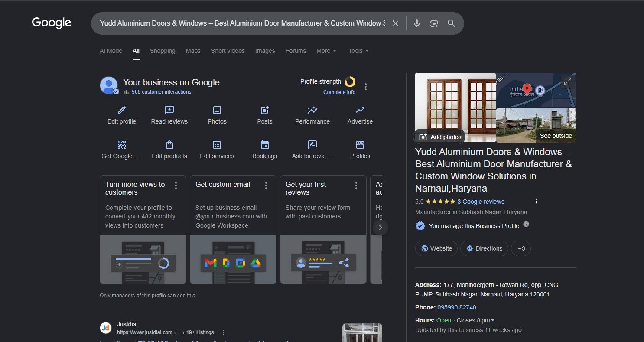Open Edit products shopping bag icon
This screenshot has width=644, height=342.
coord(169,145)
